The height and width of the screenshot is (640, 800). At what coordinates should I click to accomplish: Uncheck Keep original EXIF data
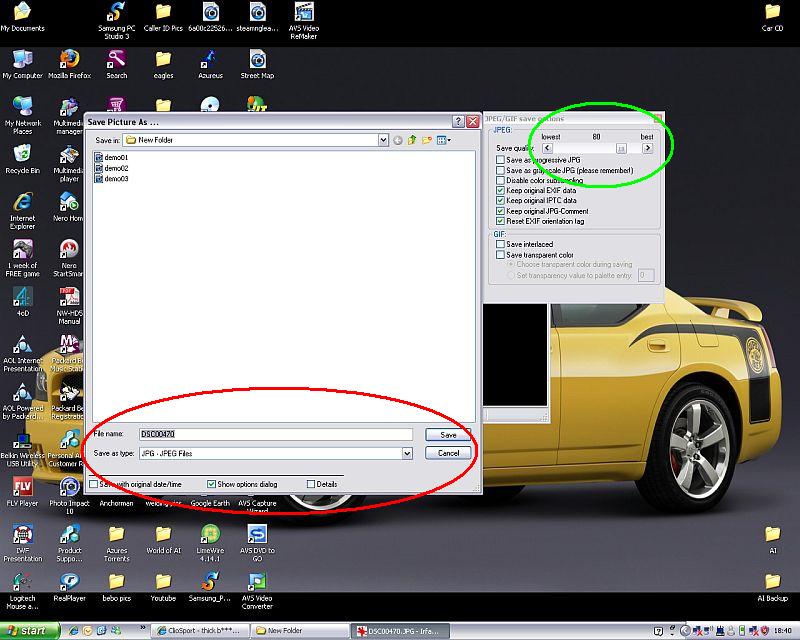pyautogui.click(x=501, y=190)
